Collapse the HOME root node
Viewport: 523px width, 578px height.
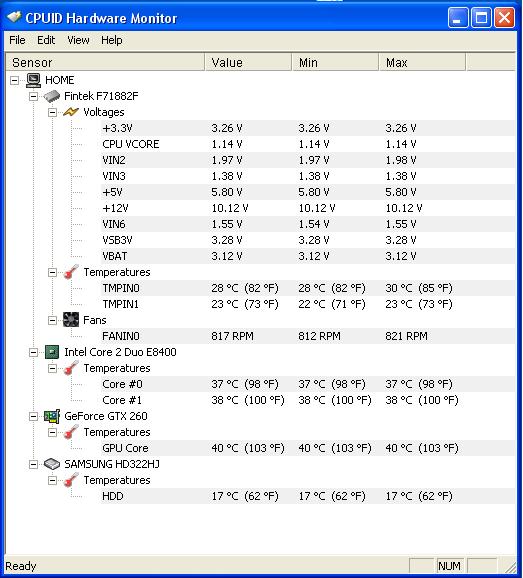pos(14,80)
